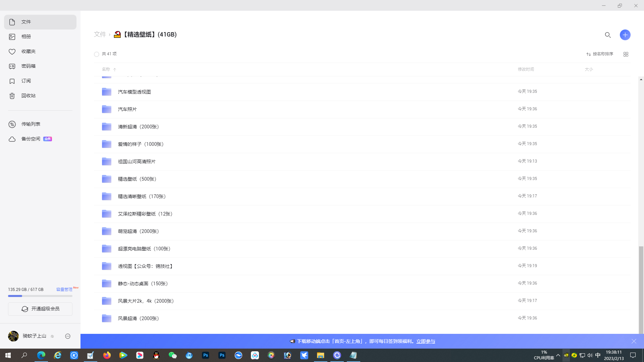Click the 容量管理 capacity management link
644x362 pixels.
(64, 290)
